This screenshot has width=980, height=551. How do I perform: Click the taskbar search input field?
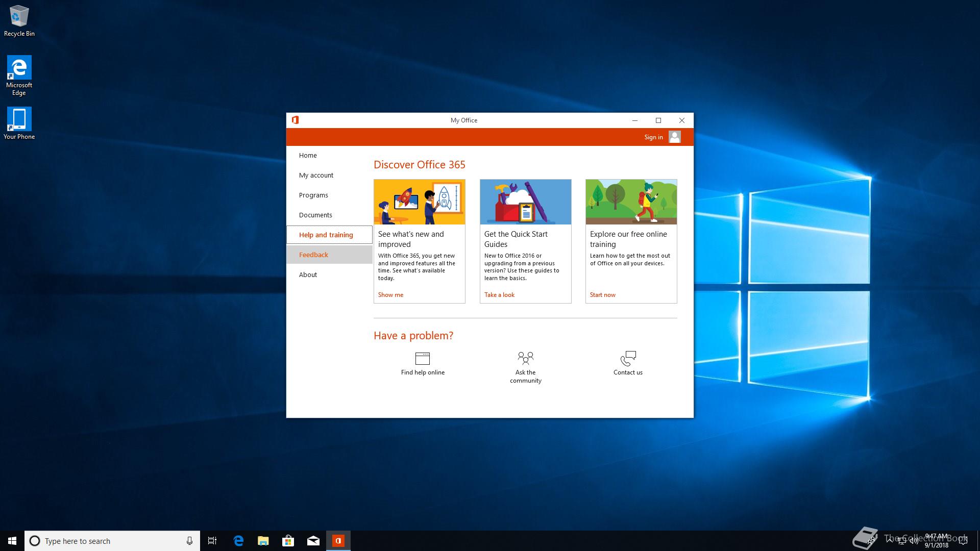[112, 541]
